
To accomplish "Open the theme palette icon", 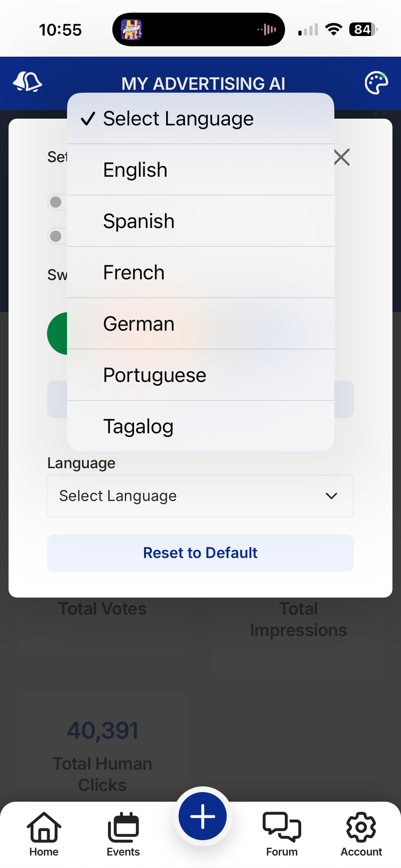I will 376,83.
